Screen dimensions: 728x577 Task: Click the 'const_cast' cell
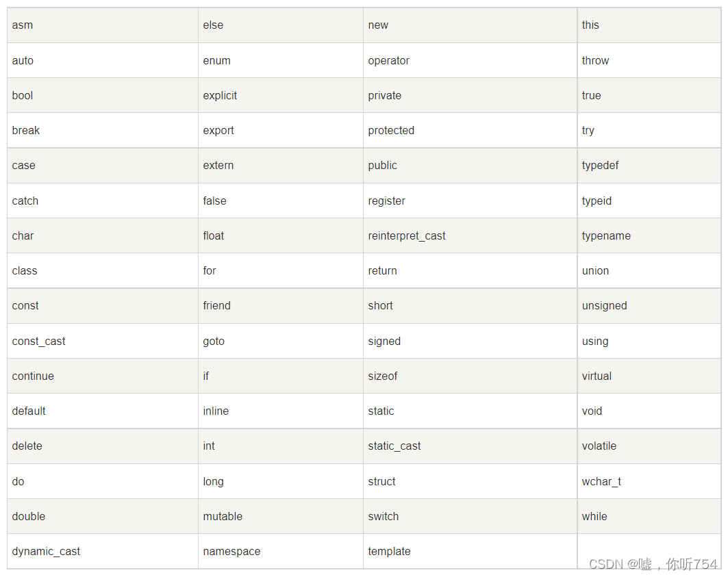click(x=103, y=341)
